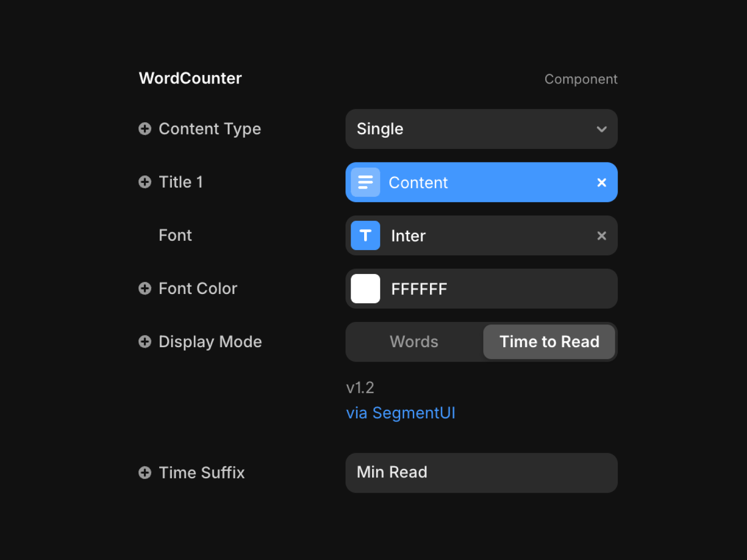Click the blue Content variable field
Viewport: 747px width, 560px height.
click(x=481, y=182)
